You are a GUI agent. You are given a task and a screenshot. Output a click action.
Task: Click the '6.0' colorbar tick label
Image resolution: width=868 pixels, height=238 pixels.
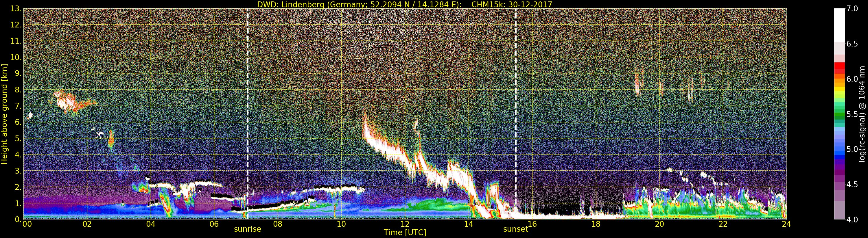click(852, 79)
